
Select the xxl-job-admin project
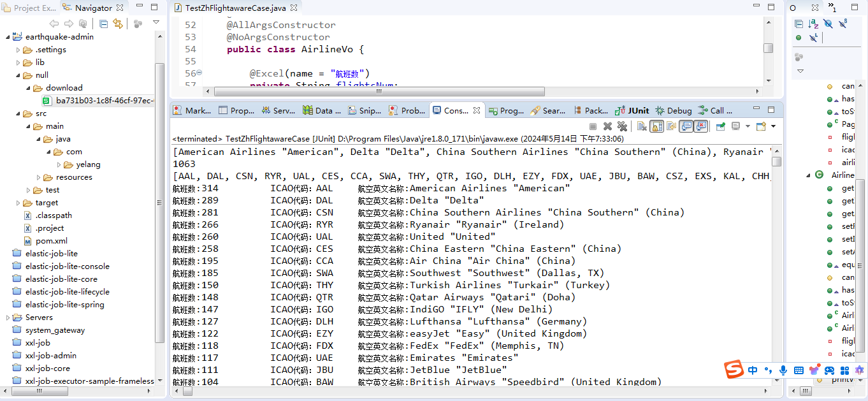45,356
